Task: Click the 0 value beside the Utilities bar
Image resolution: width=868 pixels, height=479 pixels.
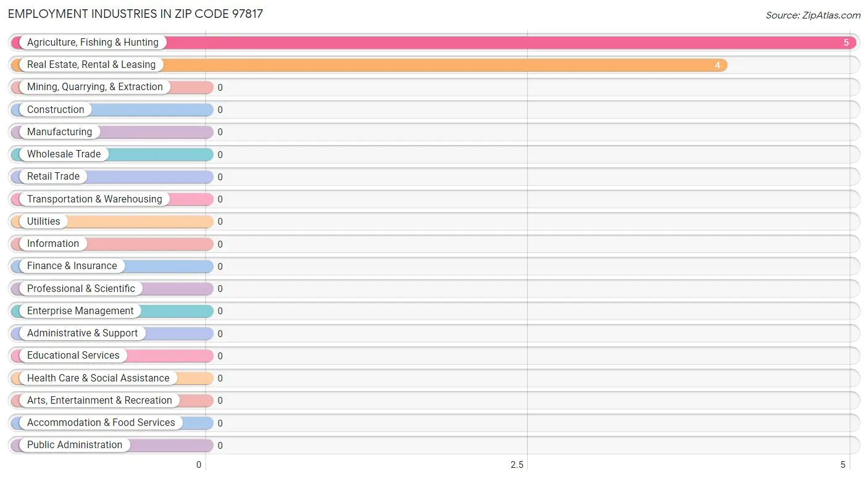Action: 220,222
